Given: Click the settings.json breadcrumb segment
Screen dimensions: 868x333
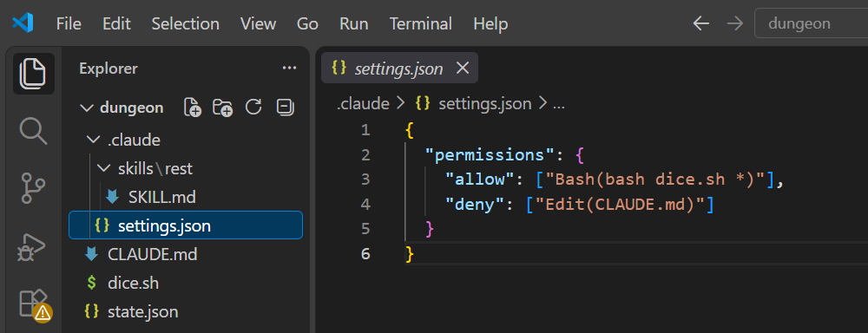Looking at the screenshot, I should coord(485,103).
